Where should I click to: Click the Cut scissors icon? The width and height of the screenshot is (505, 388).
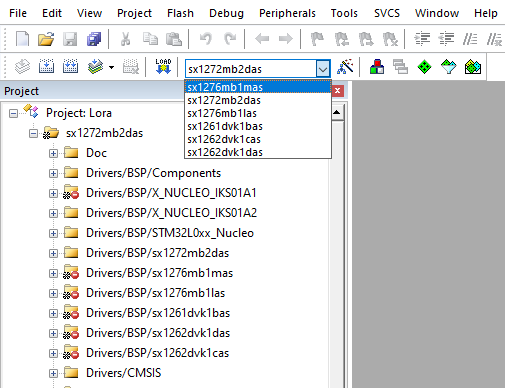[125, 39]
